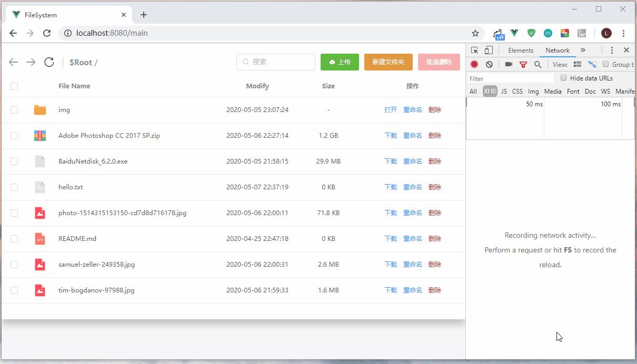The height and width of the screenshot is (364, 637).
Task: Click the 搜索 search input field
Action: 276,62
